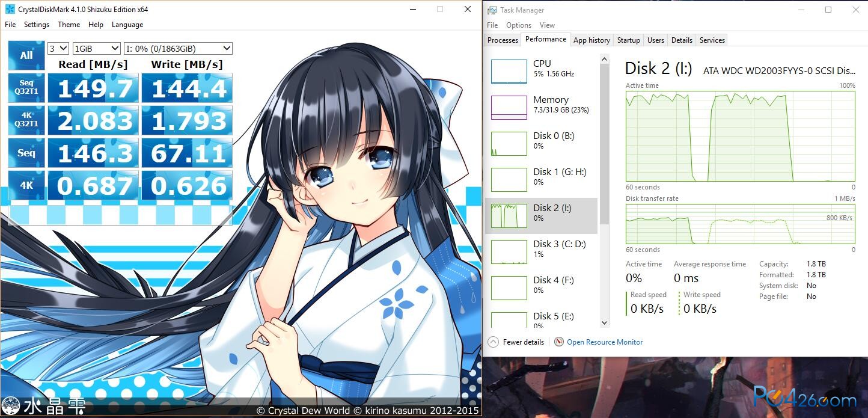Click the Average response time 0 ms value

coord(686,278)
